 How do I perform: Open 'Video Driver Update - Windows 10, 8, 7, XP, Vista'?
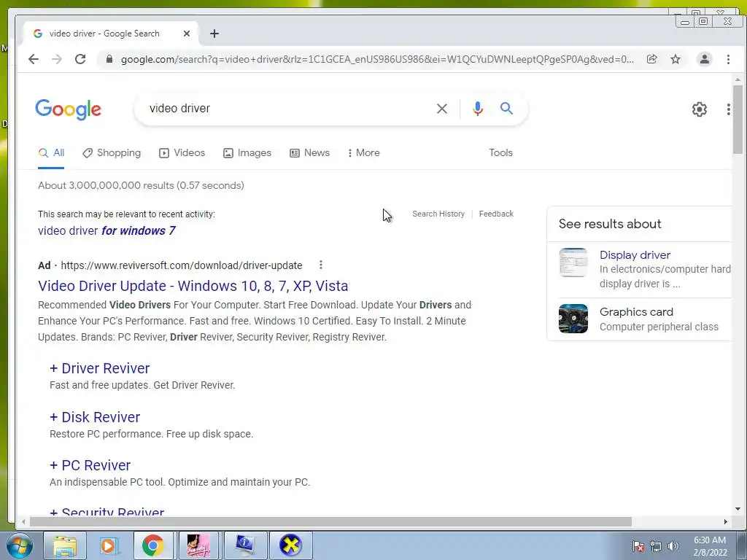193,286
